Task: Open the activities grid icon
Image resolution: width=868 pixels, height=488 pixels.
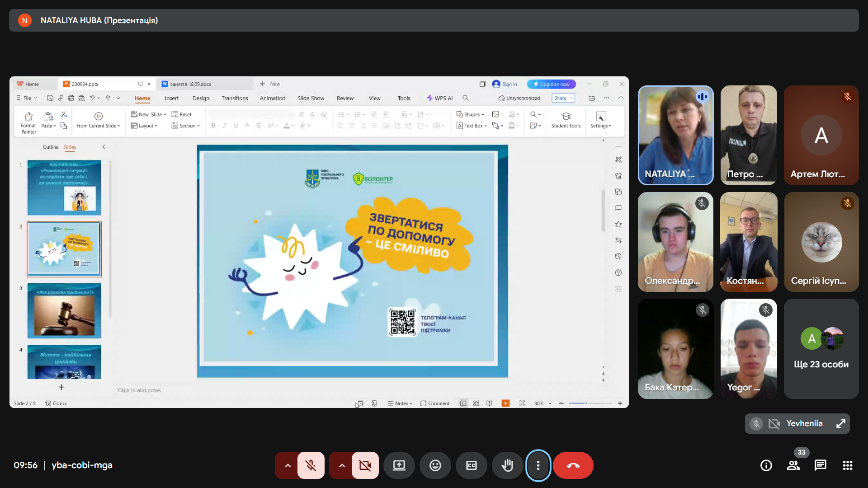Action: tap(847, 465)
